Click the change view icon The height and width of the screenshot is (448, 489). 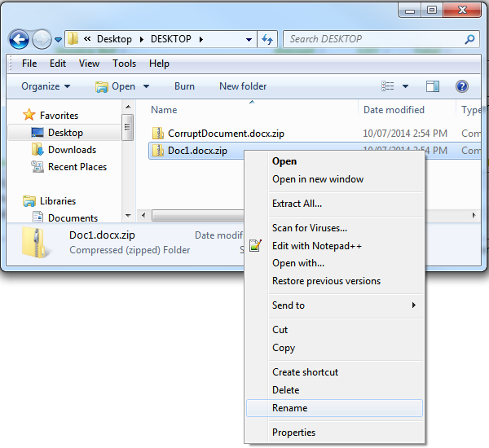tap(388, 86)
